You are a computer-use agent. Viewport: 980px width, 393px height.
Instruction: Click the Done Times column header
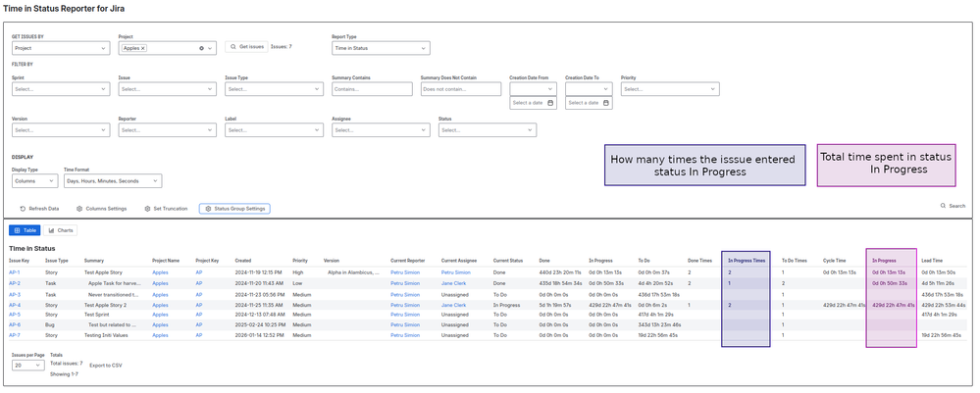pos(698,260)
